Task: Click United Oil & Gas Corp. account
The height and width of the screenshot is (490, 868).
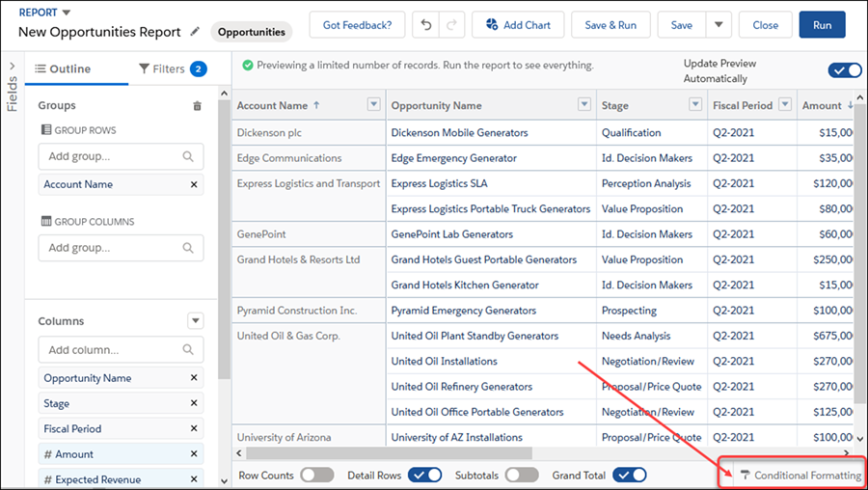Action: [x=288, y=336]
